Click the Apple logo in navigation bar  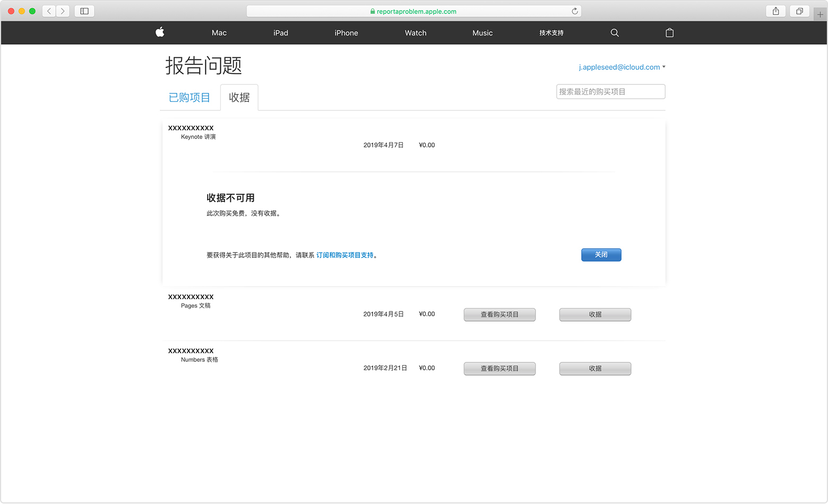click(160, 32)
